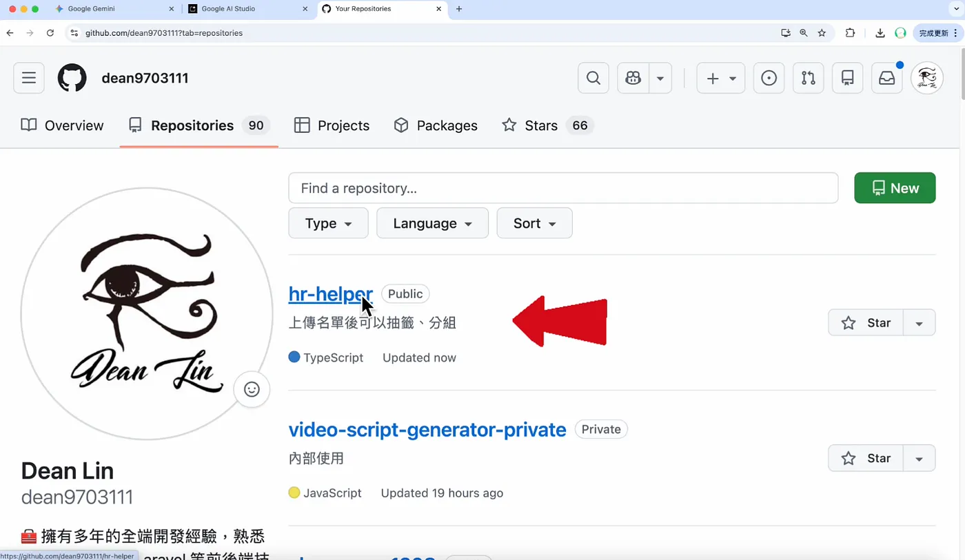Open the Stars tab
The image size is (965, 560).
point(548,125)
